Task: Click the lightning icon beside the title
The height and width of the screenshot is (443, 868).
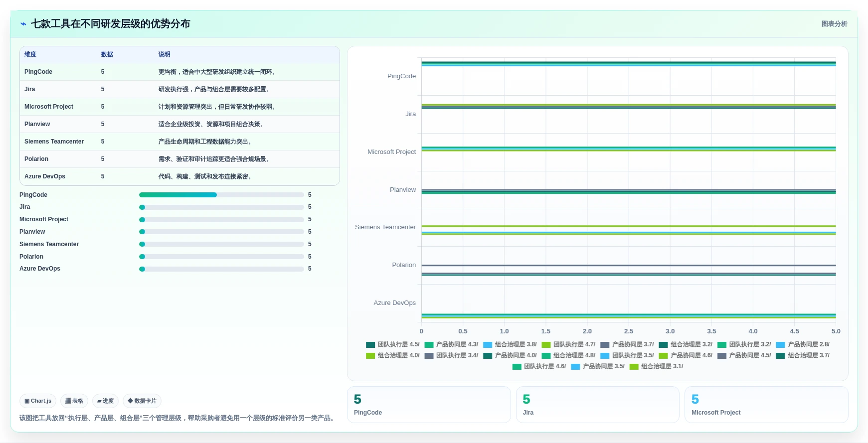Action: (x=23, y=24)
